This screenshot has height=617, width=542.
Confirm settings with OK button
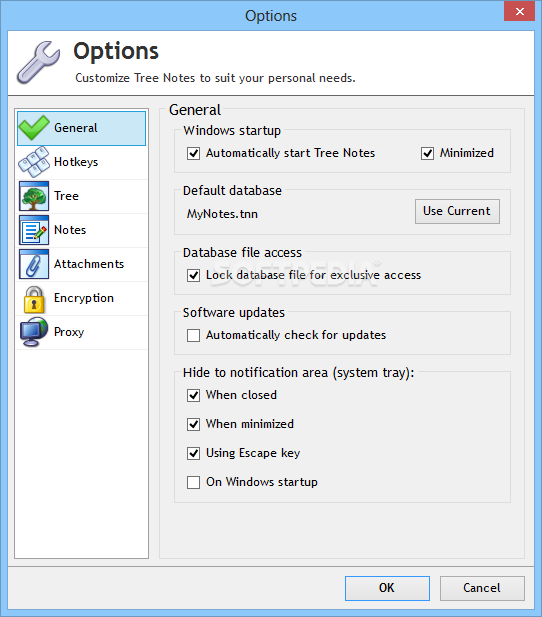click(387, 588)
